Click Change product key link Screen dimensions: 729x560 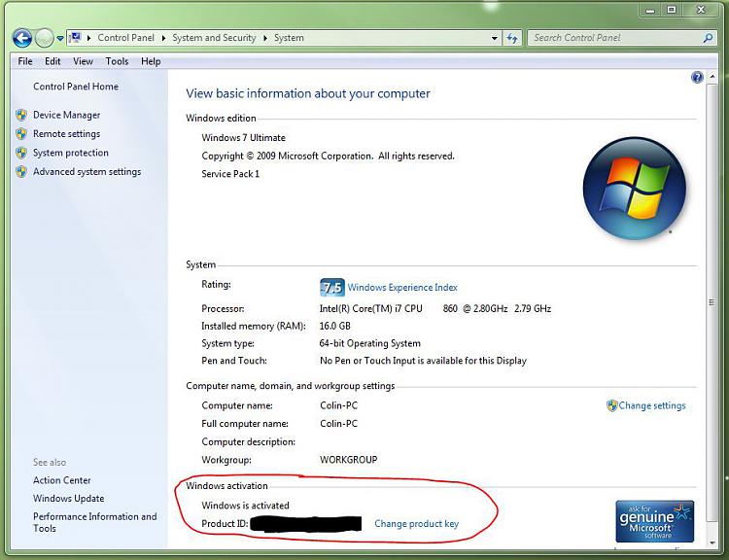coord(417,524)
